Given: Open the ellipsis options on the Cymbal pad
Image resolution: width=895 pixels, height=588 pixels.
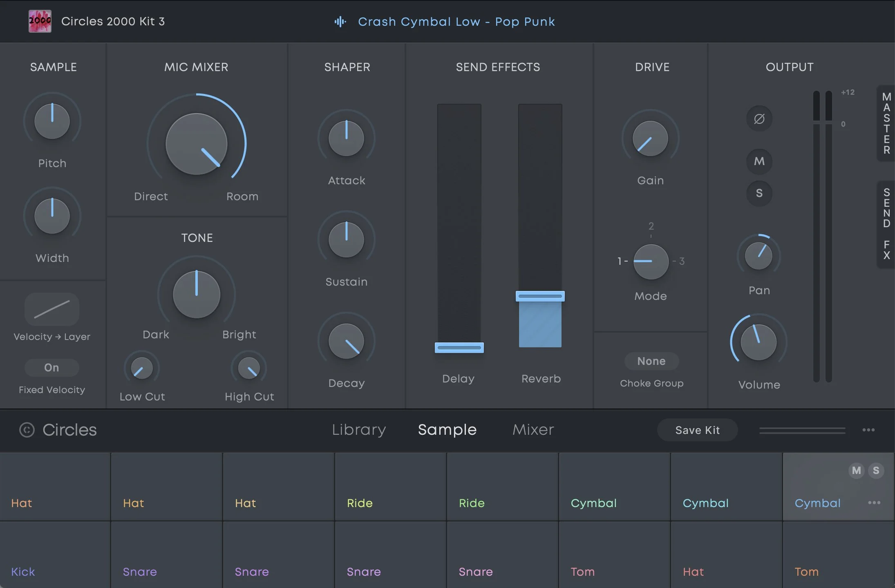Looking at the screenshot, I should pyautogui.click(x=874, y=503).
